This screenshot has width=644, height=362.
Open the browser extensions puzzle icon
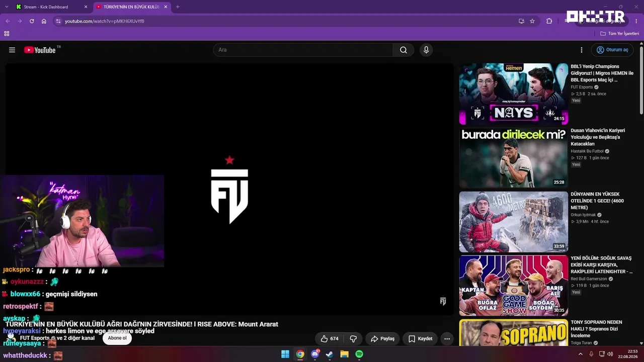coord(549,21)
